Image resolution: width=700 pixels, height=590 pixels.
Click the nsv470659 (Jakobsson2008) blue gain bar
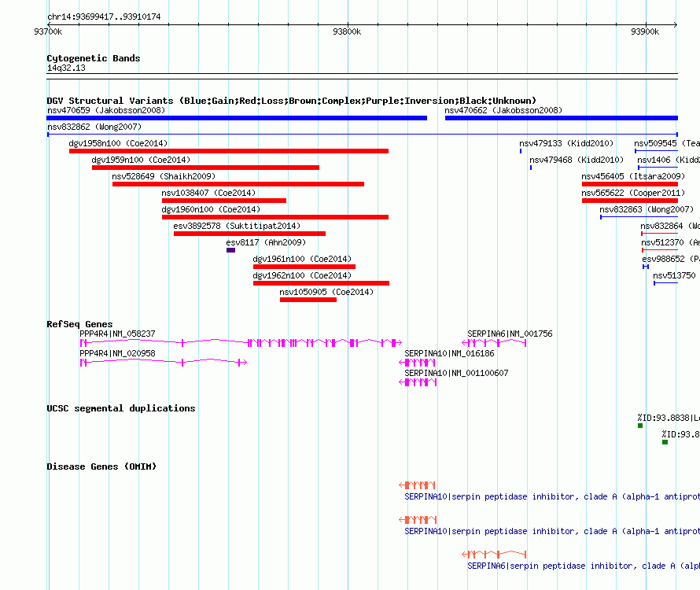pyautogui.click(x=237, y=118)
